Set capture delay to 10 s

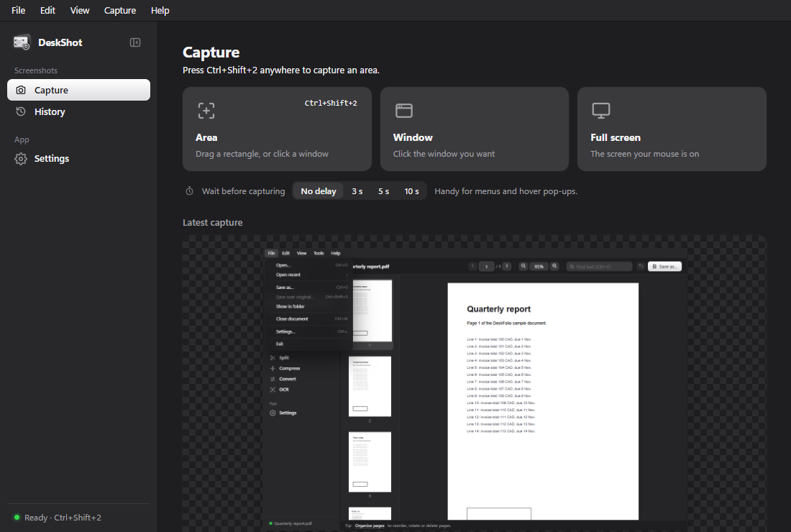click(x=411, y=191)
